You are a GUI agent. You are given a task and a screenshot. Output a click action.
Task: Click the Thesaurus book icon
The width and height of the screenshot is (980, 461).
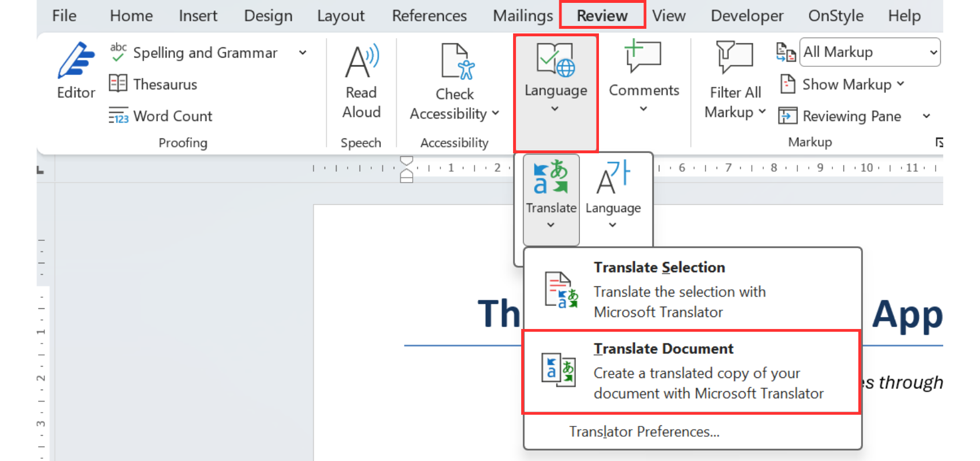point(118,84)
